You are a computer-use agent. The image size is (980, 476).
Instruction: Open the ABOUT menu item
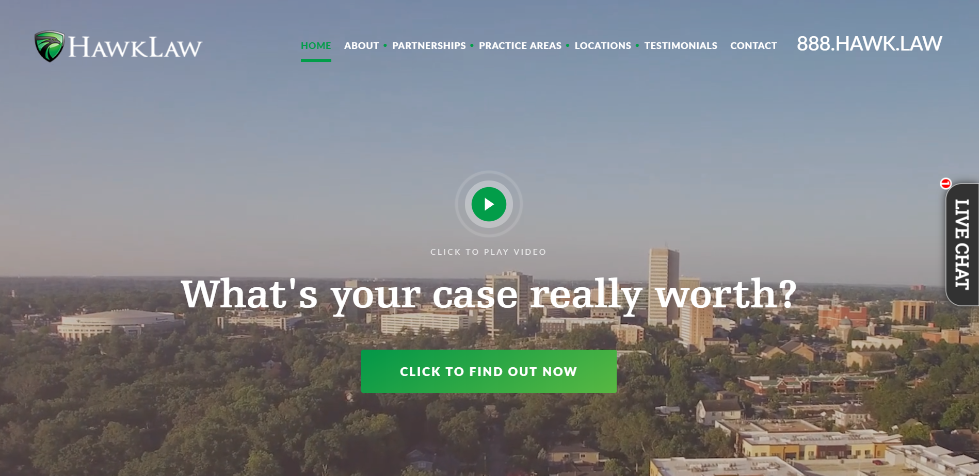361,45
